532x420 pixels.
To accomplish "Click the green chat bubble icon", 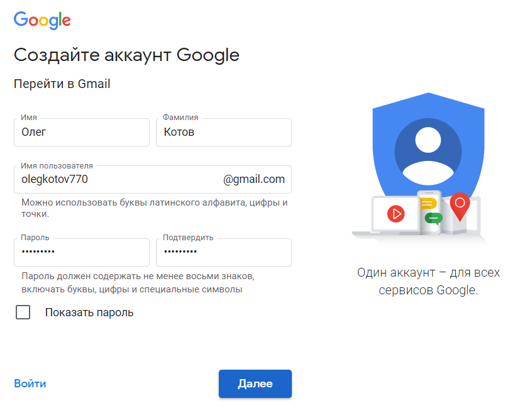I will tap(434, 218).
